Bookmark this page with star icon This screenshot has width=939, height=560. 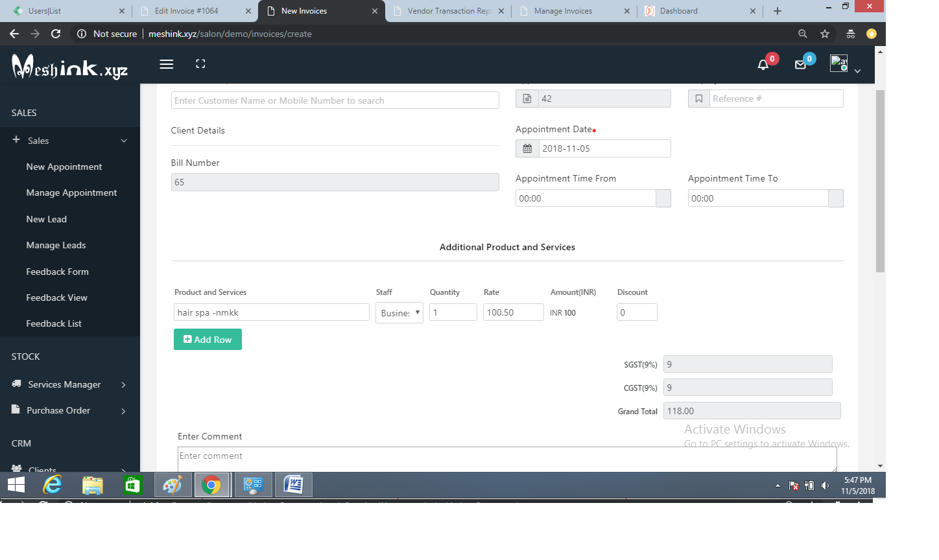point(825,34)
